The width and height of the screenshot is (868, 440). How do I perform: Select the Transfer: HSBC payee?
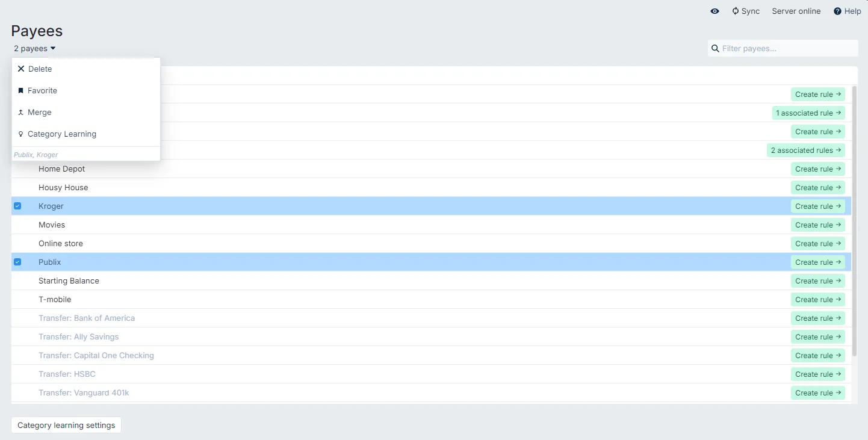(67, 374)
